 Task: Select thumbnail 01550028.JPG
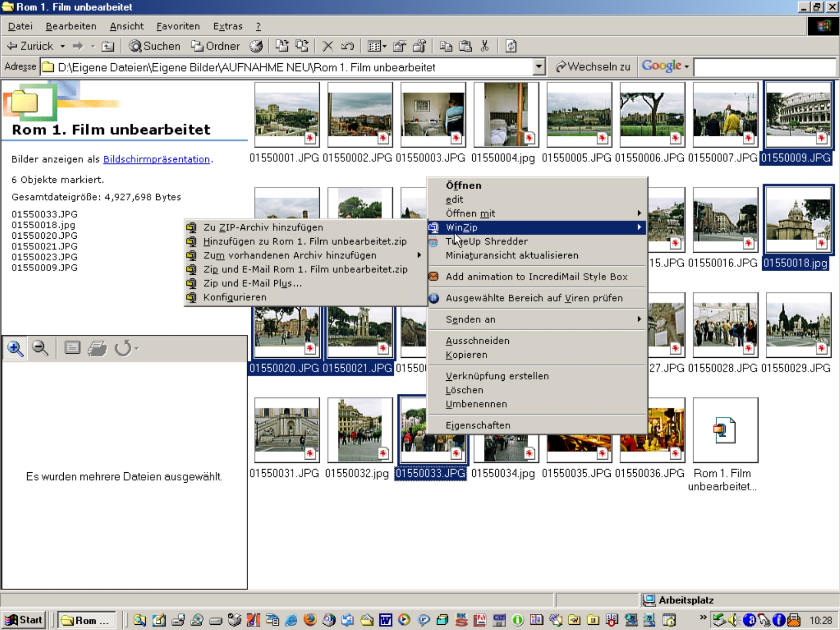pyautogui.click(x=725, y=325)
